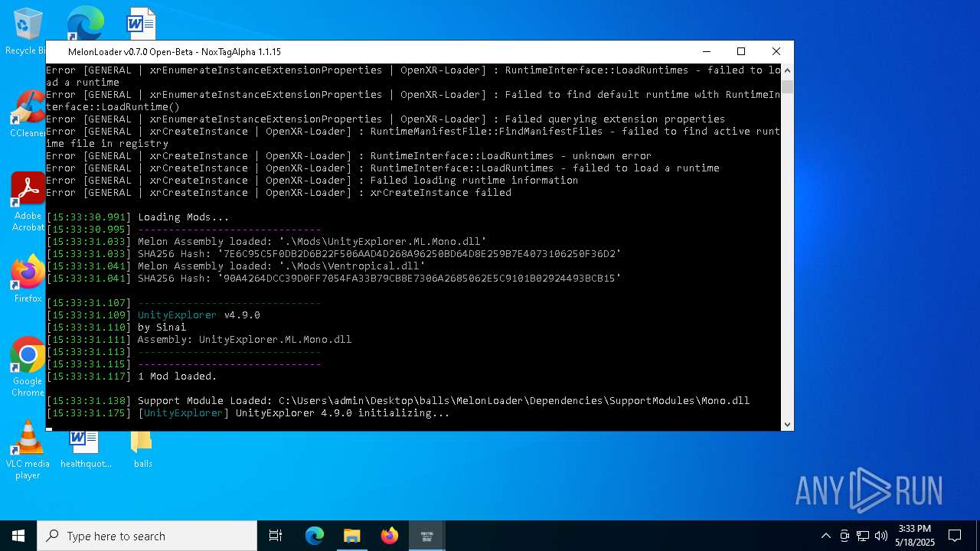This screenshot has height=551, width=980.
Task: Open Firefox from the taskbar
Action: [389, 536]
